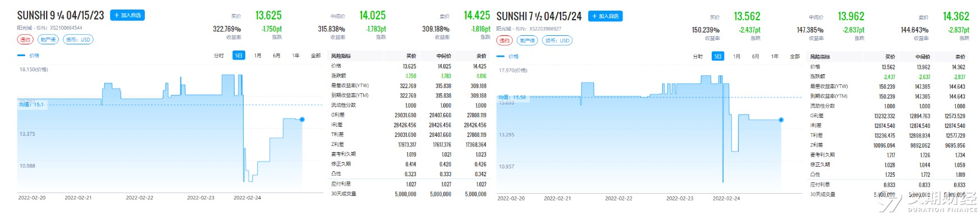Select 5日 range on right chart

(718, 56)
